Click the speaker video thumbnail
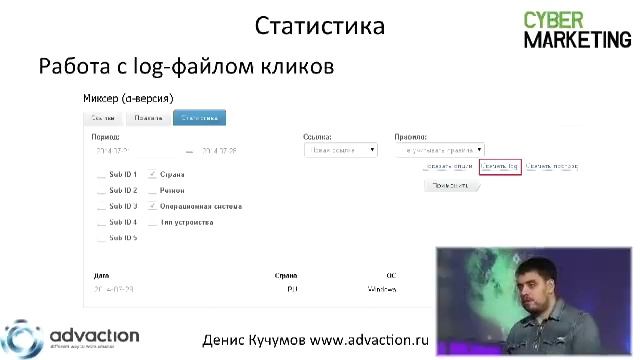Screen dimensions: 640x360 534,301
